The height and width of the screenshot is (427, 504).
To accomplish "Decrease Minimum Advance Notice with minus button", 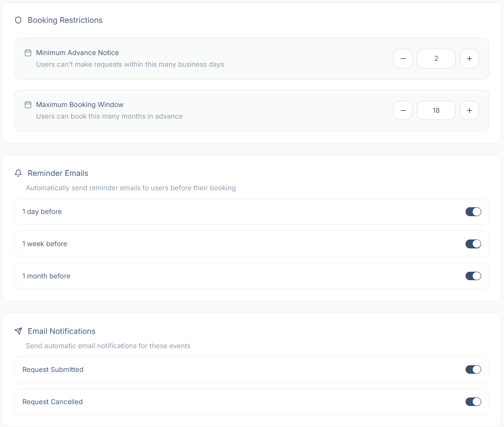I will tap(403, 59).
